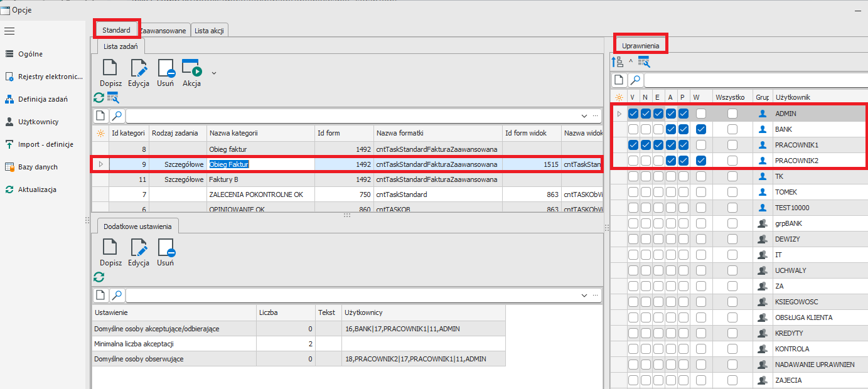This screenshot has height=389, width=868.
Task: Click Edycja icon in Dodatkowe ustawienia
Action: click(x=138, y=247)
